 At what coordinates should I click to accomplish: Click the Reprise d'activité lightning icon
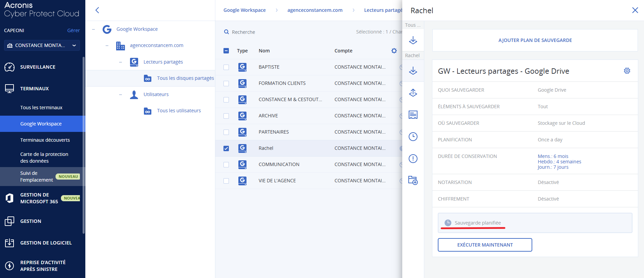click(x=9, y=266)
